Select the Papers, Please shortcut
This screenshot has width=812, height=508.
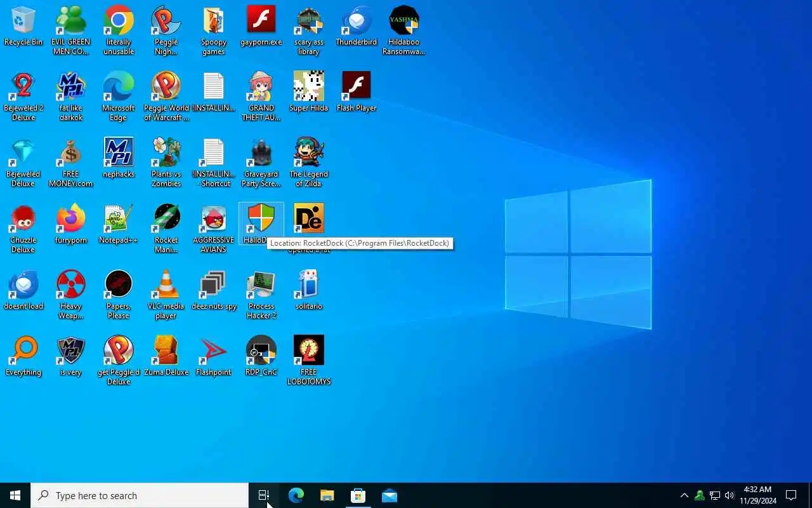coord(119,295)
